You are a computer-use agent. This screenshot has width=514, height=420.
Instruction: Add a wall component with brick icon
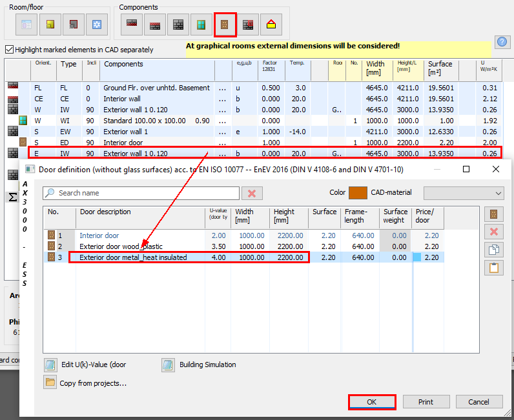178,25
